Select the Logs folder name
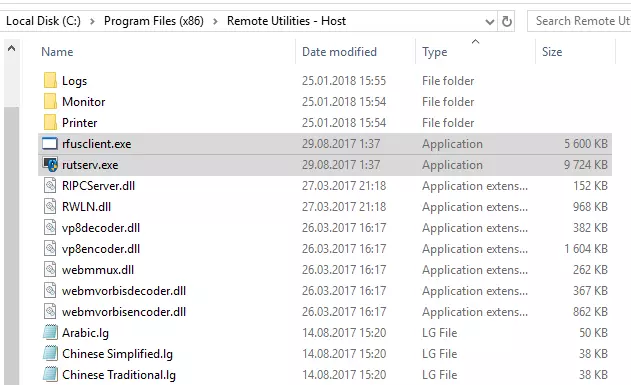Screen dimensions: 631x385 pyautogui.click(x=74, y=81)
